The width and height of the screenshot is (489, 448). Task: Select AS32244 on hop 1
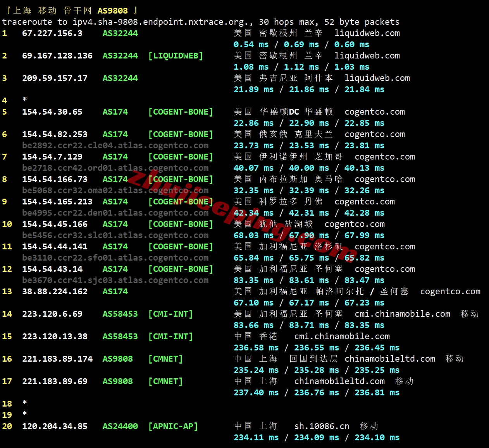(x=120, y=33)
